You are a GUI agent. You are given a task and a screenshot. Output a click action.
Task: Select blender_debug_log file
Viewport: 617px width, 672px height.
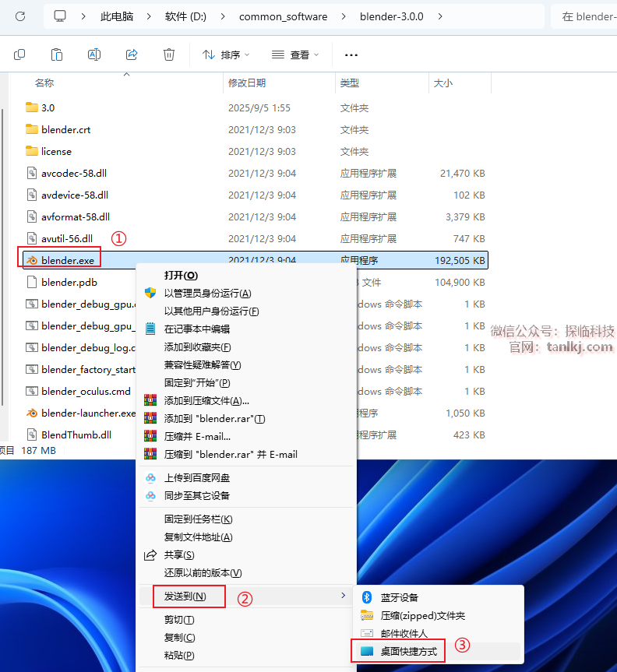click(x=80, y=347)
